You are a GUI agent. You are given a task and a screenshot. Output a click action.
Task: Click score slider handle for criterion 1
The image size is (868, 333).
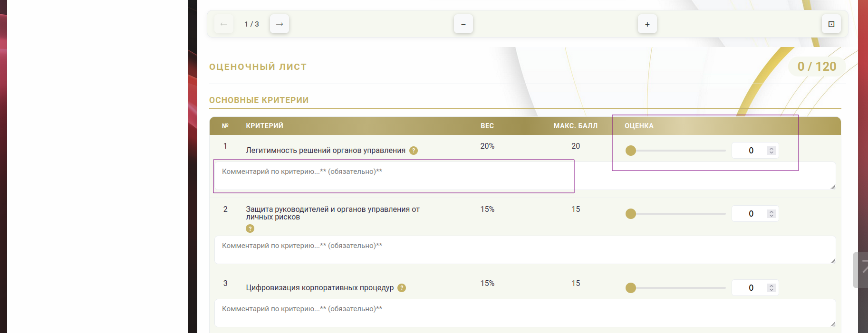(x=631, y=151)
